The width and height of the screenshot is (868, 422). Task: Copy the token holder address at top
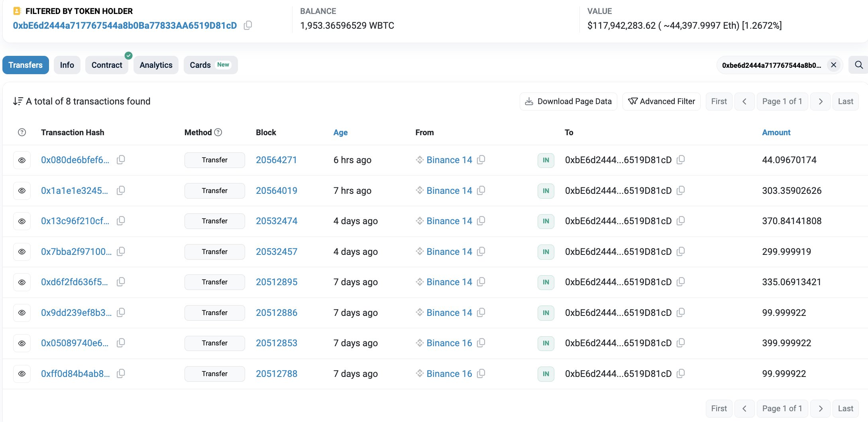pyautogui.click(x=247, y=26)
